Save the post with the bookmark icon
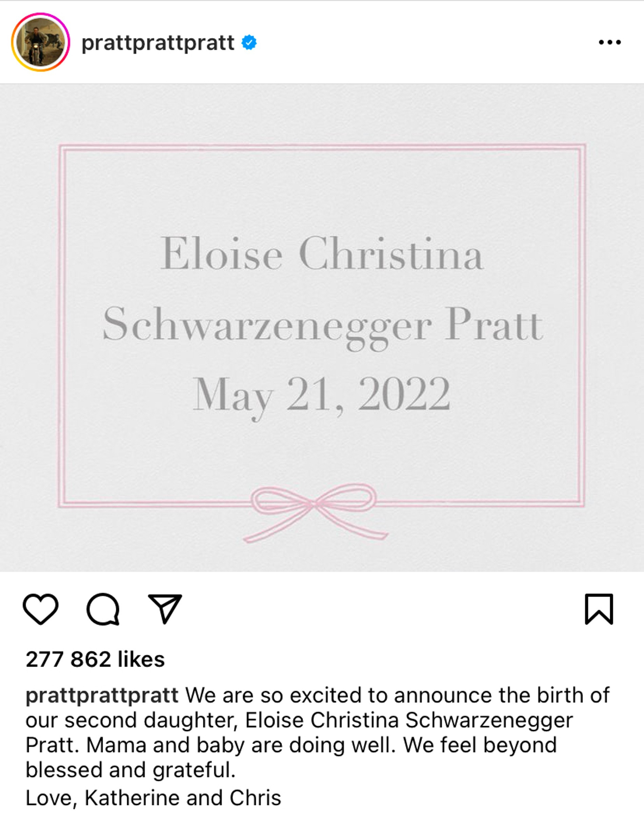The image size is (644, 822). coord(599,609)
